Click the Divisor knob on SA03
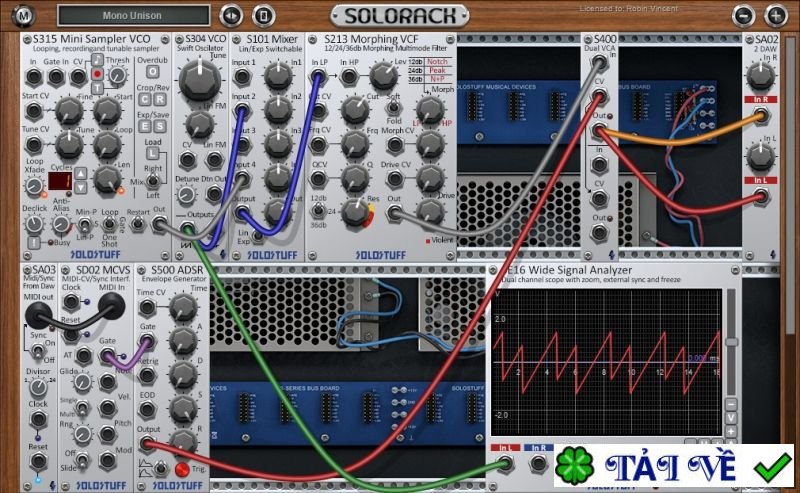This screenshot has width=800, height=493. (38, 388)
